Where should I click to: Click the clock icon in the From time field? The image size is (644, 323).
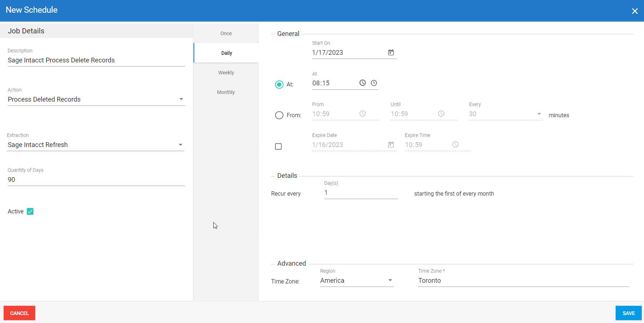coord(362,114)
